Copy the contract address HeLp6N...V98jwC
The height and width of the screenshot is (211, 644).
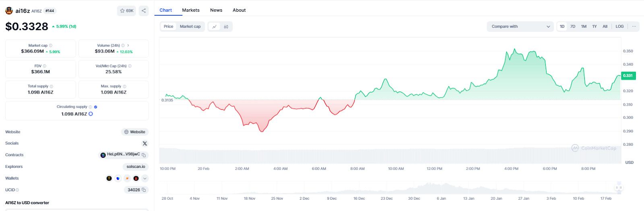144,155
